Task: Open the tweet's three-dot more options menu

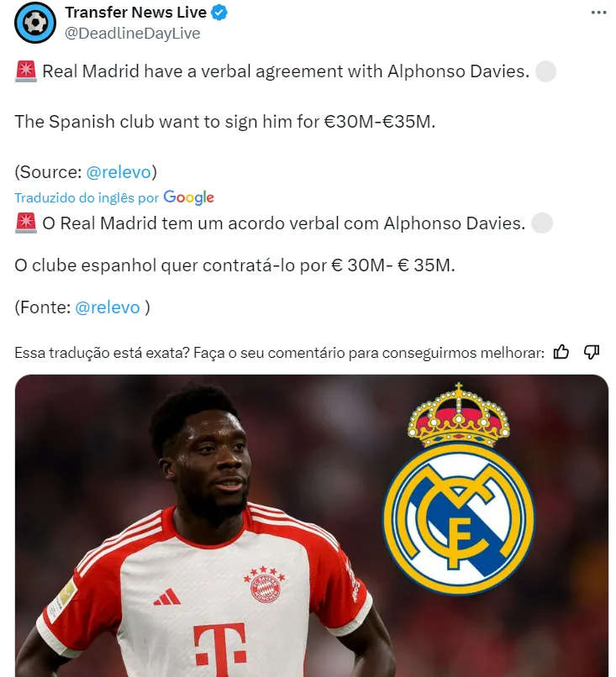Action: click(598, 13)
